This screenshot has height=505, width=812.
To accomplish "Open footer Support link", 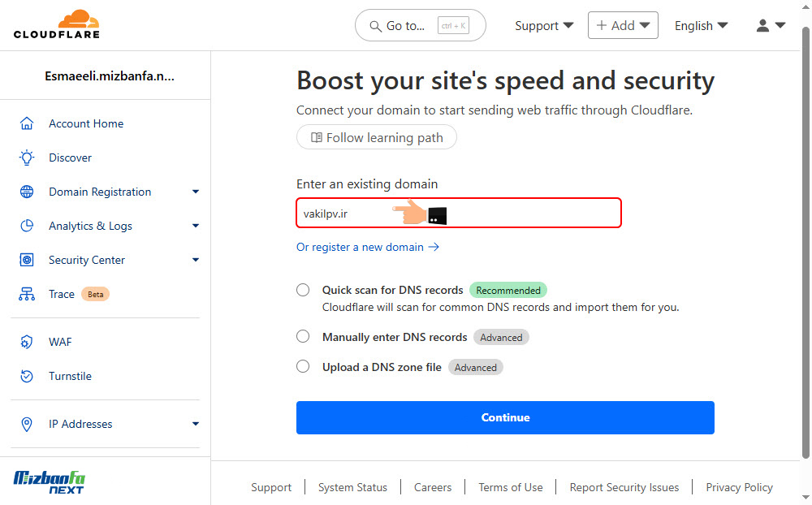I will (271, 487).
